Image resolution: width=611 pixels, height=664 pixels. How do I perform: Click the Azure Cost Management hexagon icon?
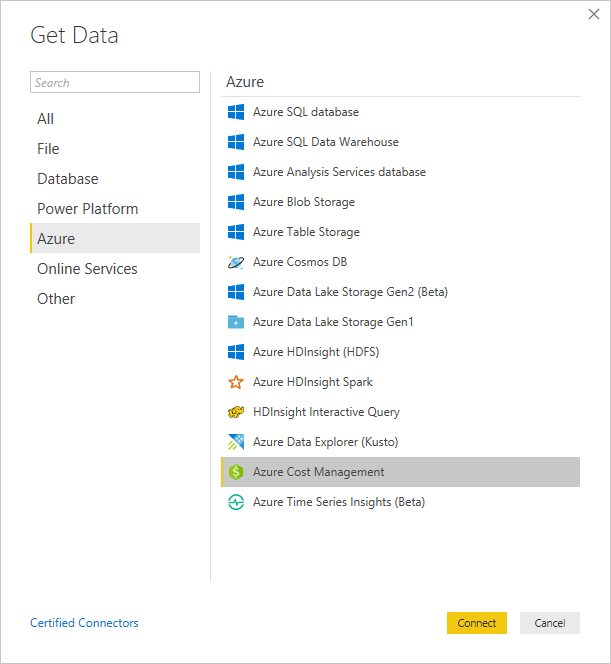pyautogui.click(x=236, y=472)
